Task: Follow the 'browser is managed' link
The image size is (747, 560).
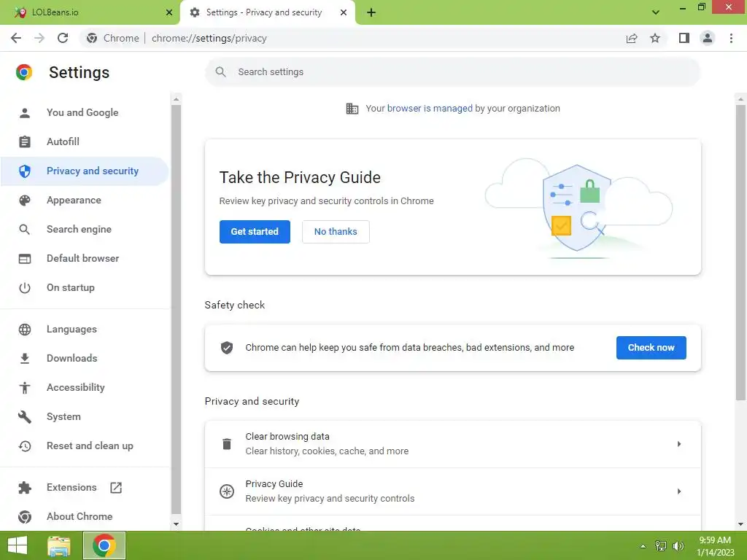Action: 430,108
